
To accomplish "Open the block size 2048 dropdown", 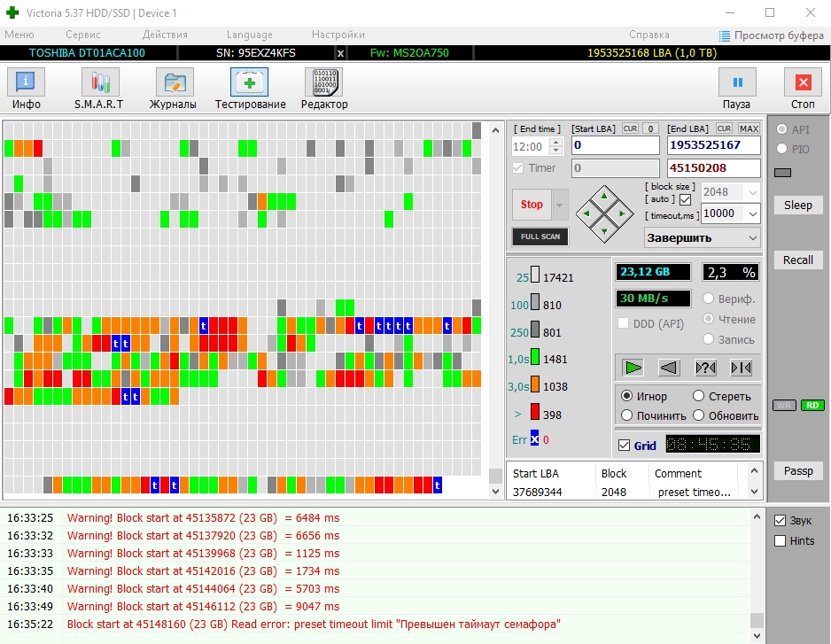I will pyautogui.click(x=752, y=192).
